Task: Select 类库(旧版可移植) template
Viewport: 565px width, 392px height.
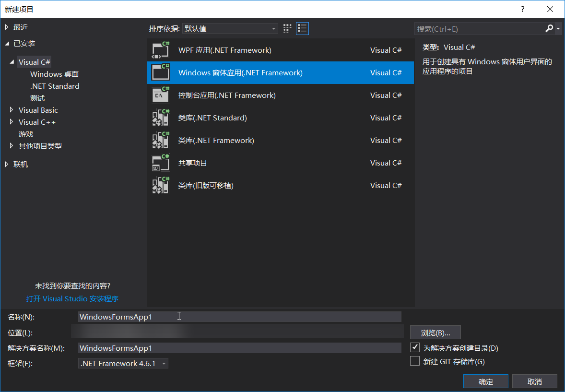Action: [280, 185]
